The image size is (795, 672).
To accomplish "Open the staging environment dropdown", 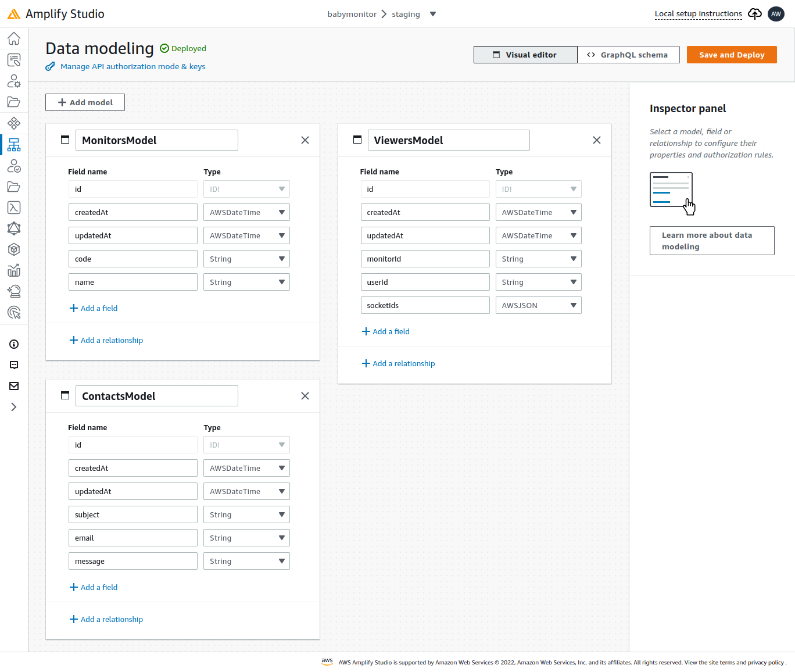I will [432, 14].
